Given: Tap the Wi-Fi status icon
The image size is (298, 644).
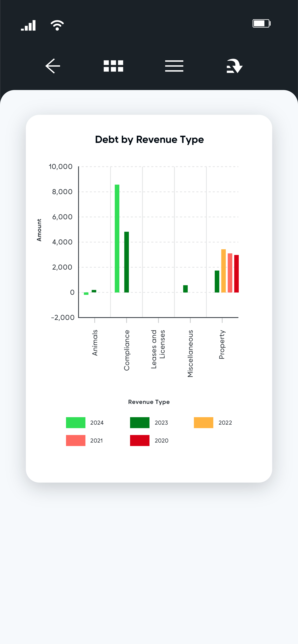Looking at the screenshot, I should click(x=57, y=25).
